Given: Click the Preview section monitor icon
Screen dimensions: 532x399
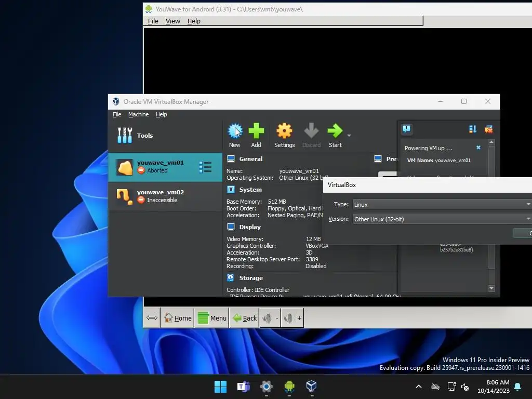Looking at the screenshot, I should 378,159.
